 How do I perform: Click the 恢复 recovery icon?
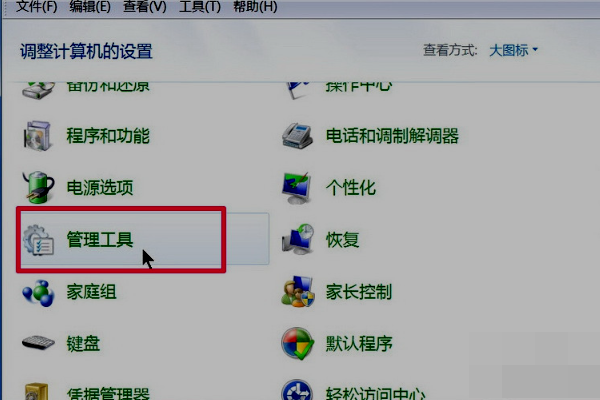[298, 239]
